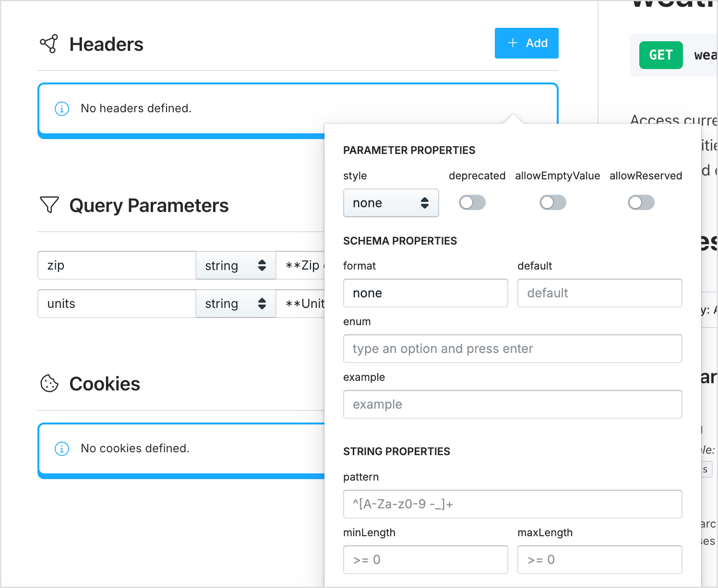Click the info icon beside No headers defined

(x=62, y=108)
